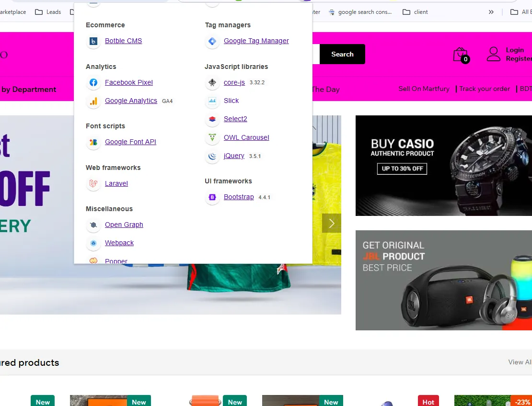Click the Select2 icon
532x406 pixels.
pos(212,119)
